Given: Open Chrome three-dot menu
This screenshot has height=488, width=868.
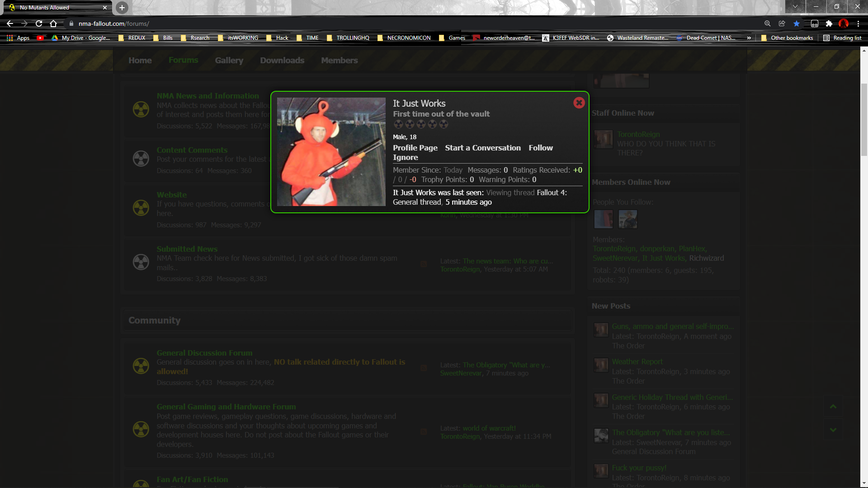Looking at the screenshot, I should click(858, 23).
